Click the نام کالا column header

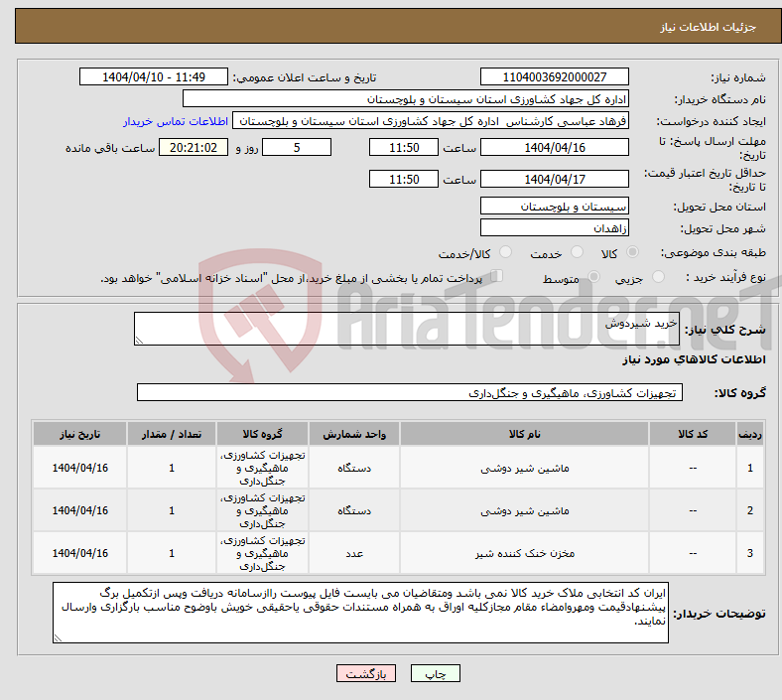coord(524,434)
